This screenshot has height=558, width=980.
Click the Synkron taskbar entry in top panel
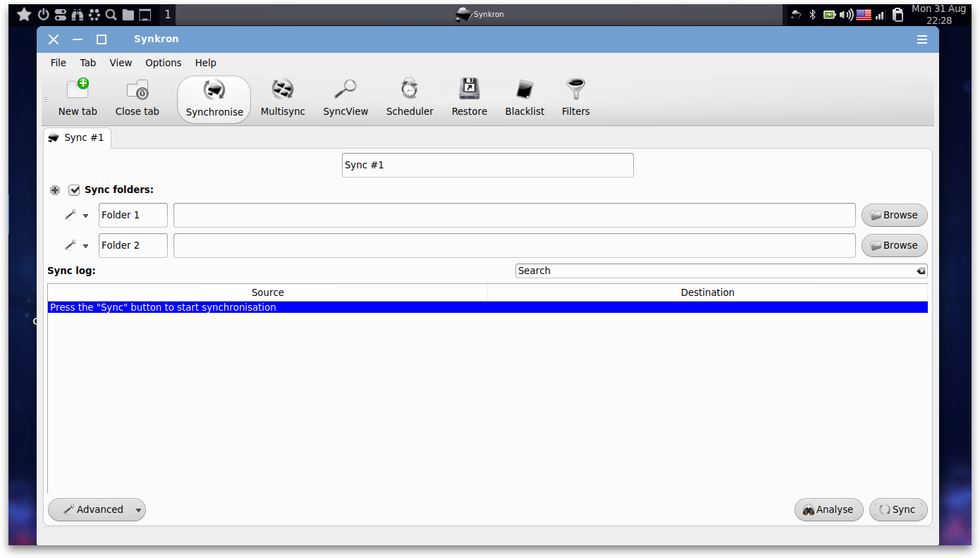pos(479,14)
